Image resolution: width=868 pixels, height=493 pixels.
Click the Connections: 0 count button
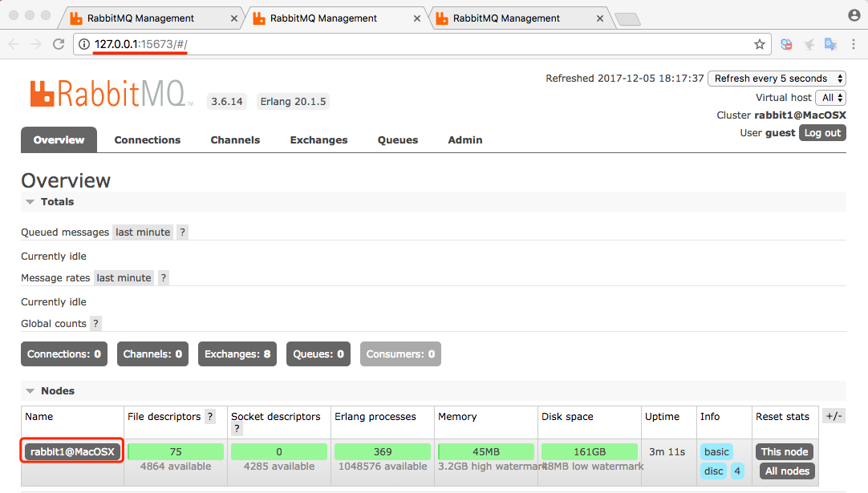[x=64, y=354]
